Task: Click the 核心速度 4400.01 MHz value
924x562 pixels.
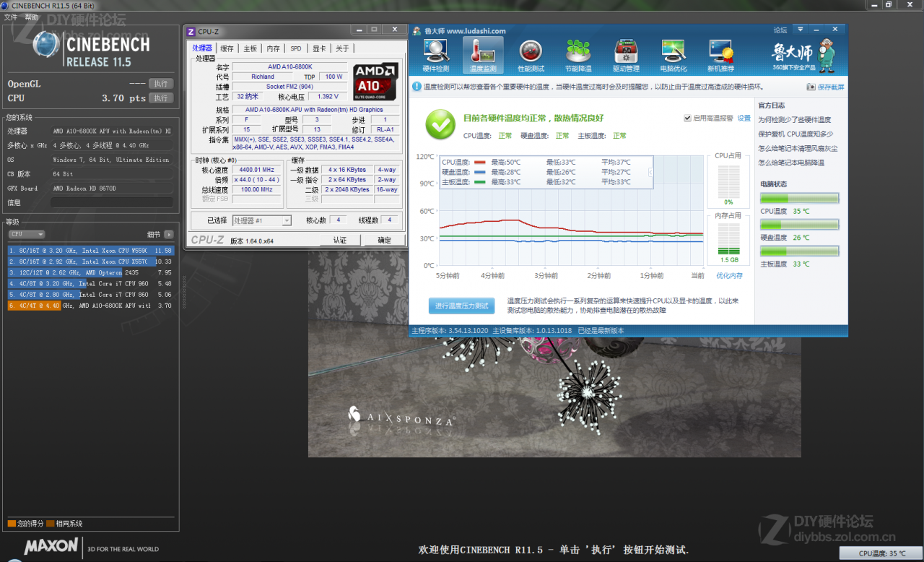Action: coord(258,170)
